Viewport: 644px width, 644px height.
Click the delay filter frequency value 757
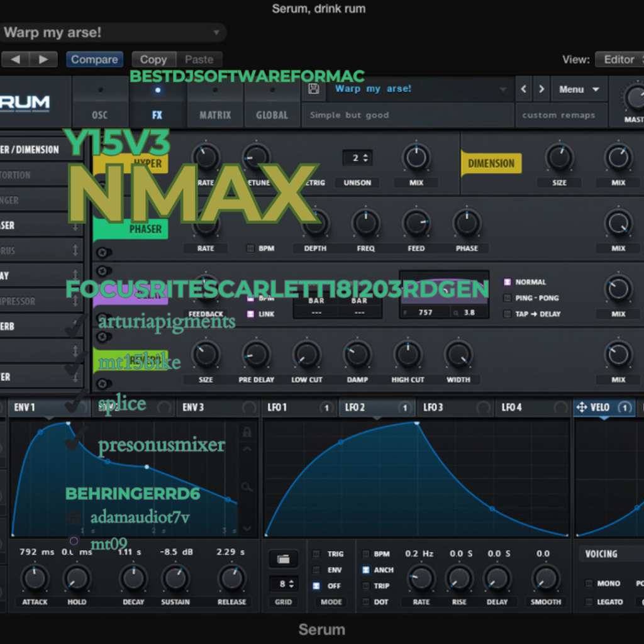425,313
